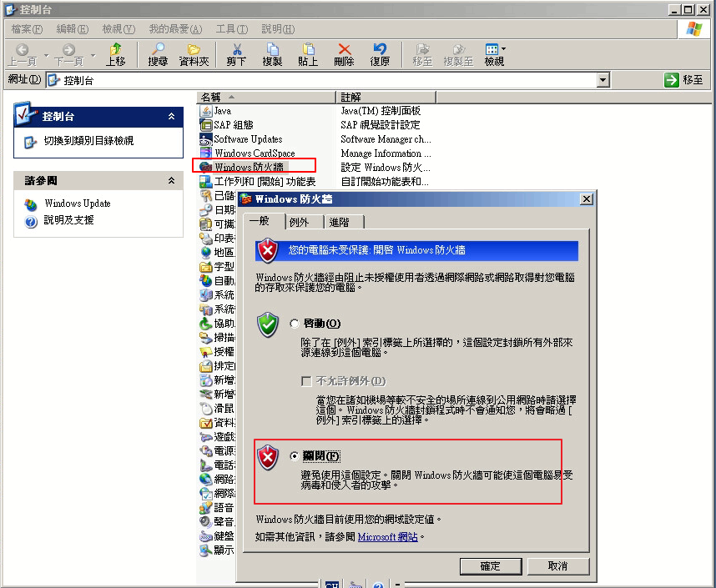The width and height of the screenshot is (716, 588).
Task: Delete item with the red 刪除 icon
Action: tap(345, 55)
